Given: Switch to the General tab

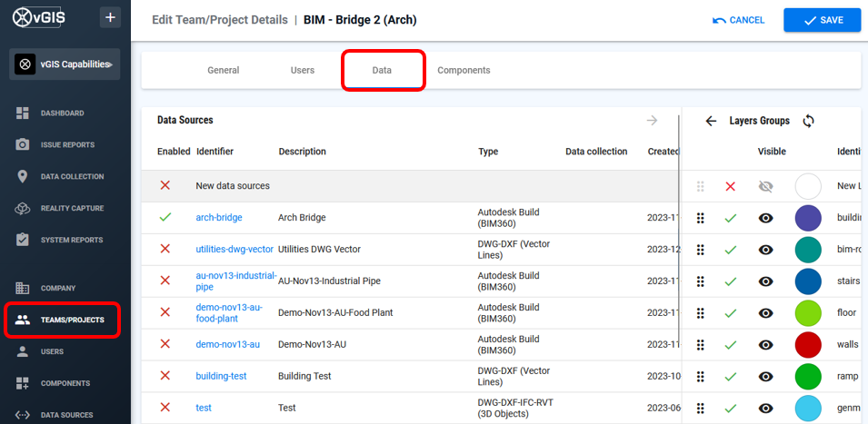Looking at the screenshot, I should pos(223,70).
